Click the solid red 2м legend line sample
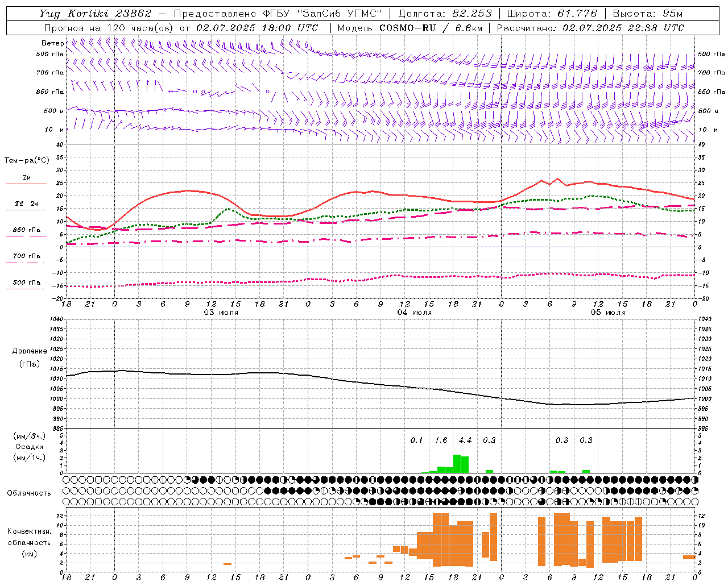This screenshot has height=582, width=728. 26,184
